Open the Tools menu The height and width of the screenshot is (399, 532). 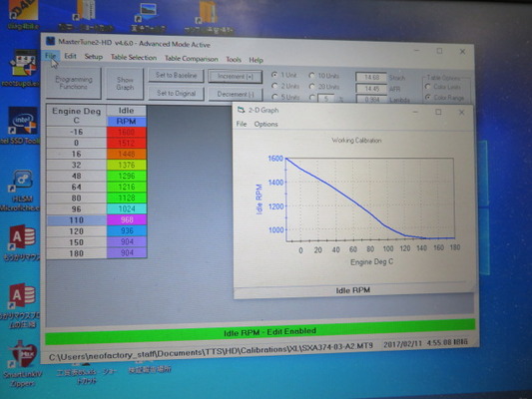pyautogui.click(x=234, y=60)
